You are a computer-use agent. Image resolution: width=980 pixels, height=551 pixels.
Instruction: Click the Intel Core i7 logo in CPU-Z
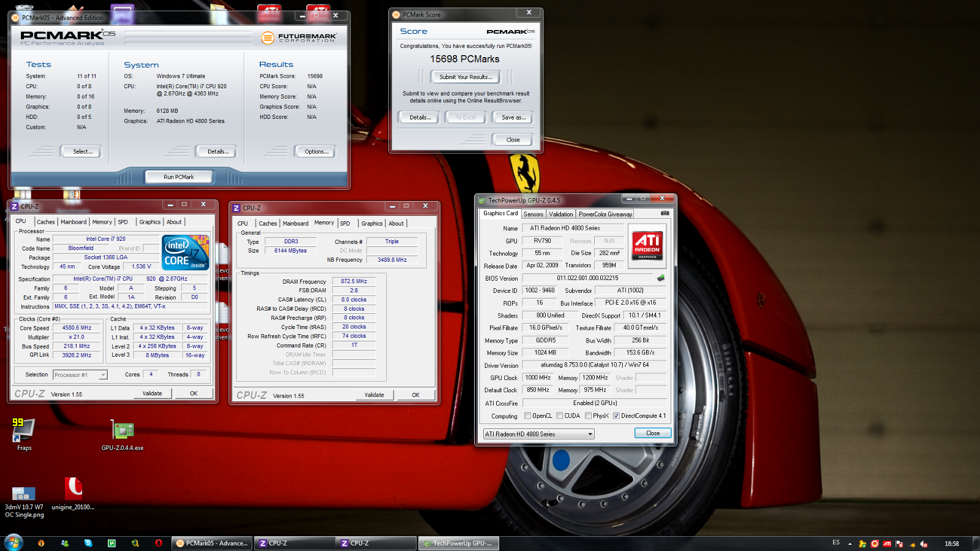pos(186,253)
